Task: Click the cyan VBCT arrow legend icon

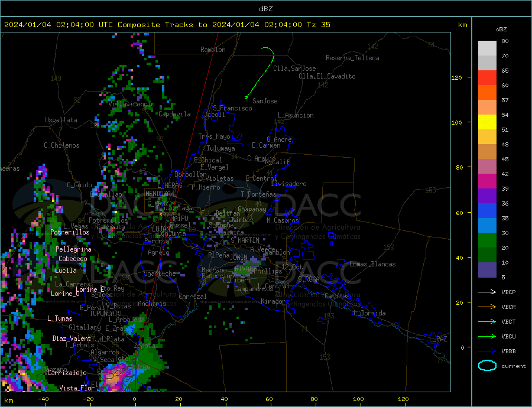Action: point(487,321)
